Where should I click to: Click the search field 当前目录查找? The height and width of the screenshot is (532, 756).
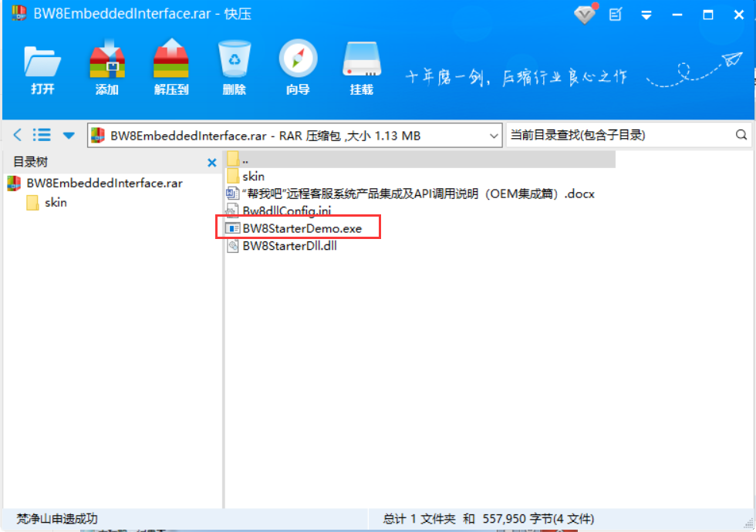tap(620, 135)
